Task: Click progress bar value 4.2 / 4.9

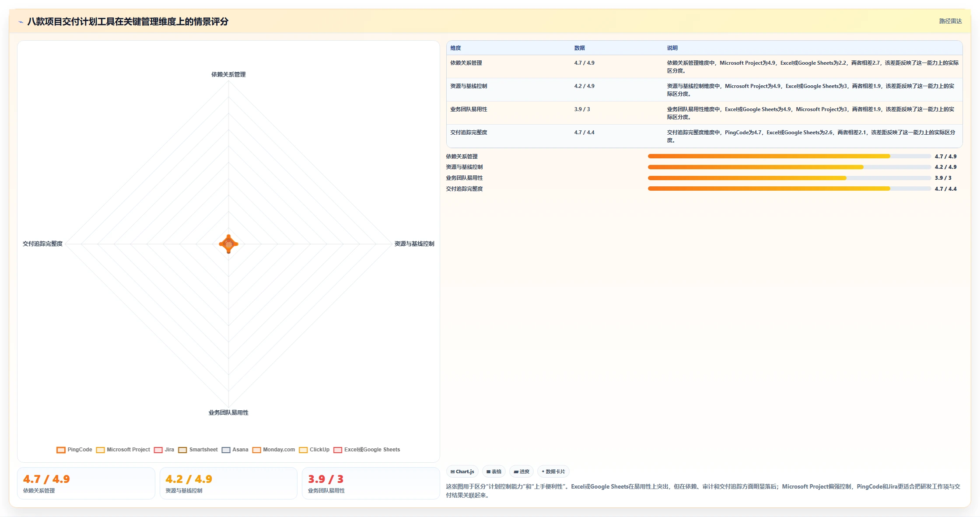Action: pos(945,167)
